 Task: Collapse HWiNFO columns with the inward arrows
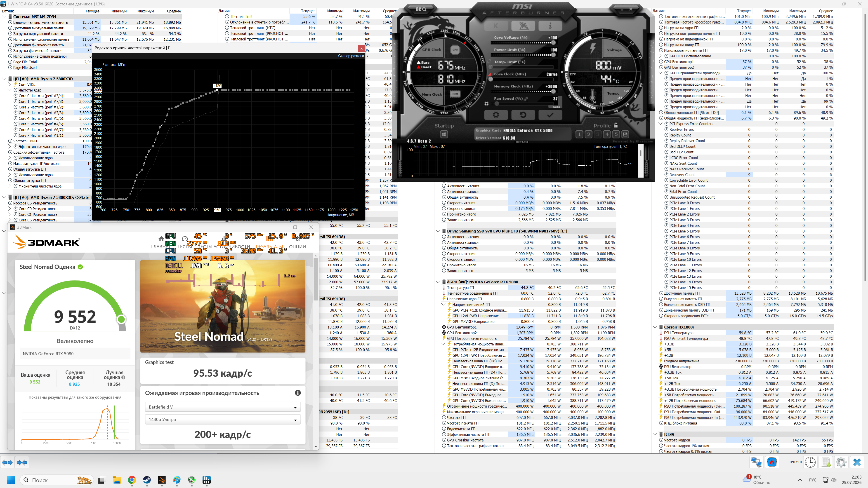22,462
